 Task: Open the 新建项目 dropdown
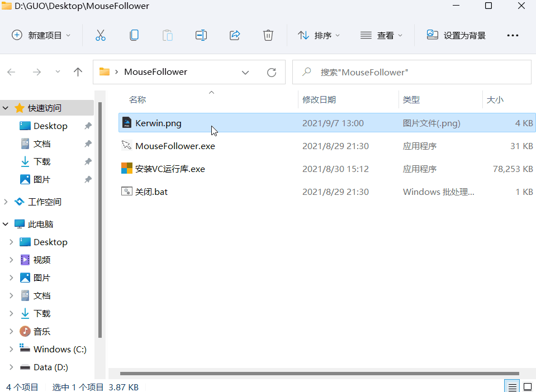[41, 35]
